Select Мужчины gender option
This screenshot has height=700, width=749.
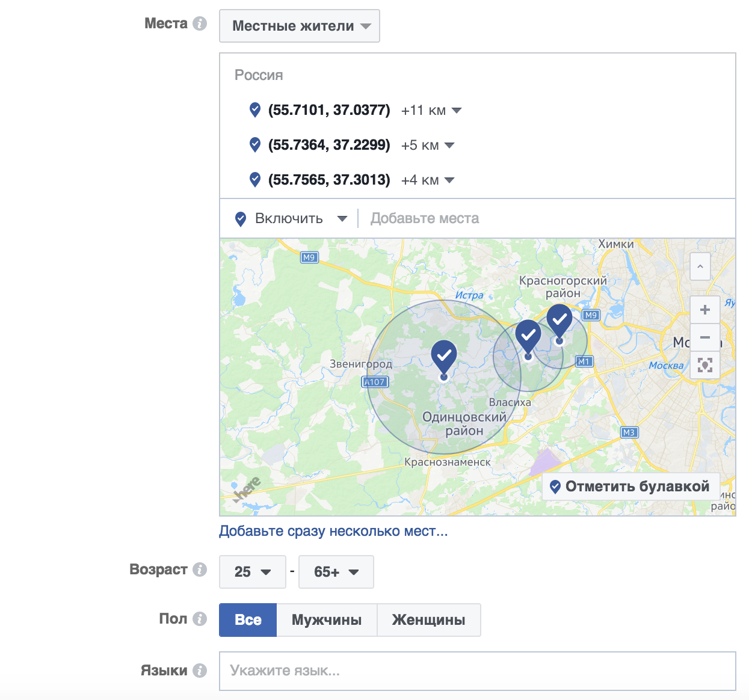click(x=327, y=620)
